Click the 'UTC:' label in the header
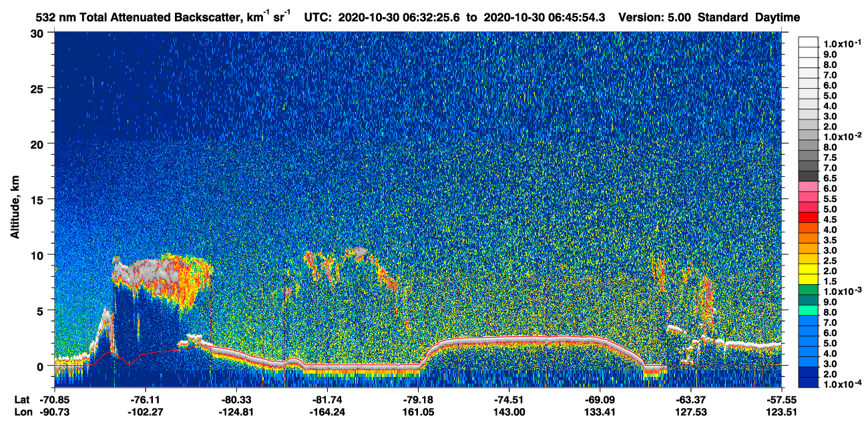Viewport: 868px width, 445px height. click(x=317, y=17)
